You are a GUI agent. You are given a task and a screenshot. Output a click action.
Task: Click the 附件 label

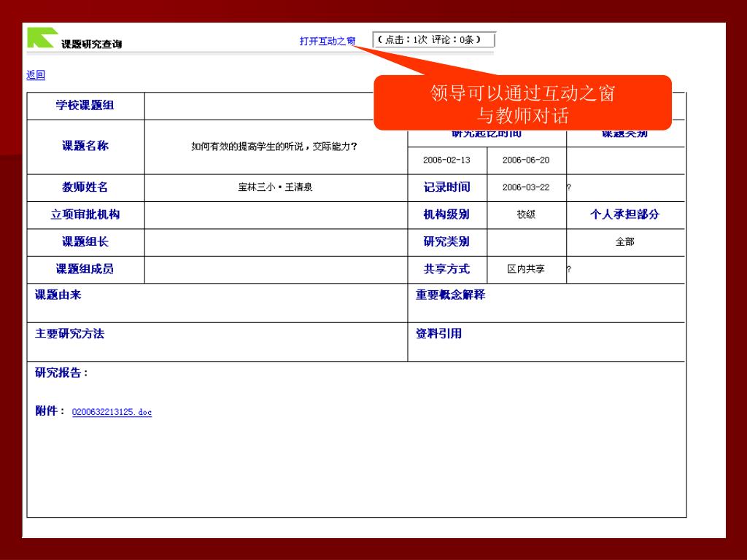point(50,411)
